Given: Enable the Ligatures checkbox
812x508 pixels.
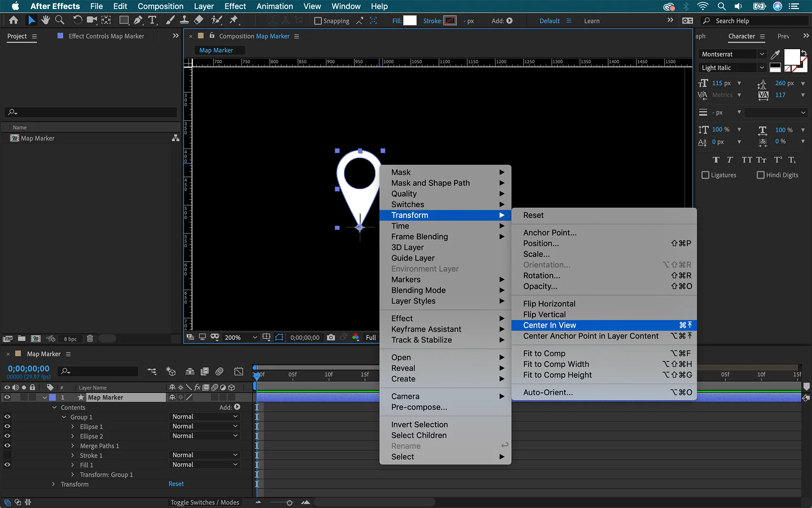Looking at the screenshot, I should coord(705,175).
